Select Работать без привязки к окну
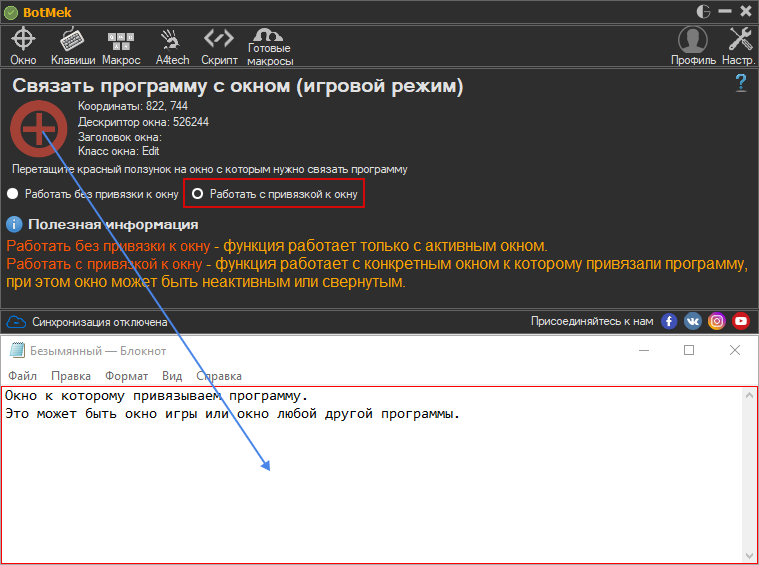The width and height of the screenshot is (759, 565). click(93, 194)
